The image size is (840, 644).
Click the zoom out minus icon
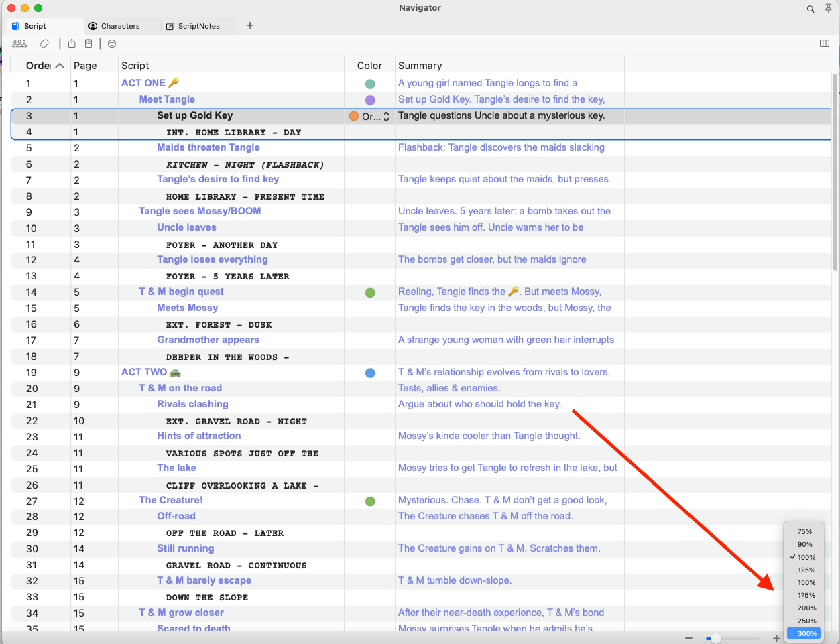click(x=688, y=639)
